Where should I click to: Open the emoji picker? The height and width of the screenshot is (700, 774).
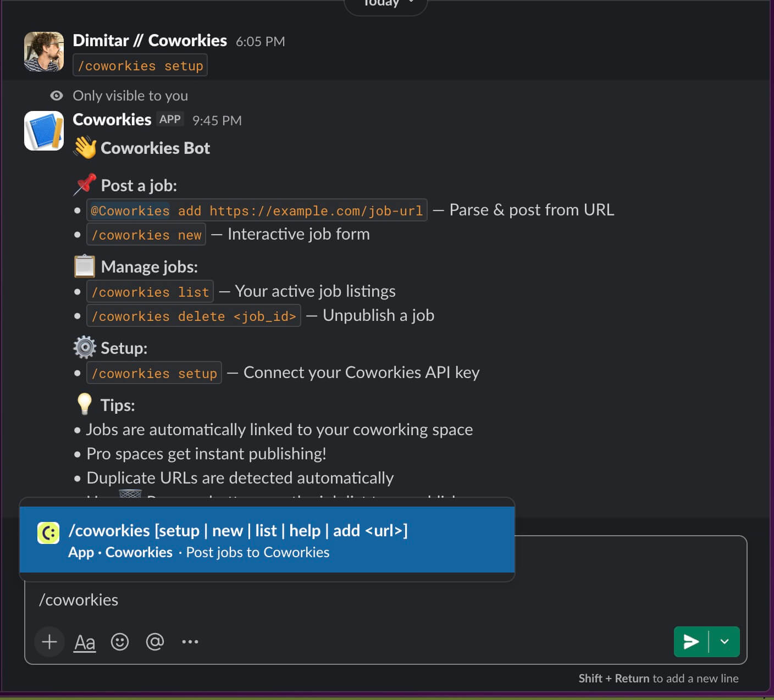pyautogui.click(x=120, y=642)
